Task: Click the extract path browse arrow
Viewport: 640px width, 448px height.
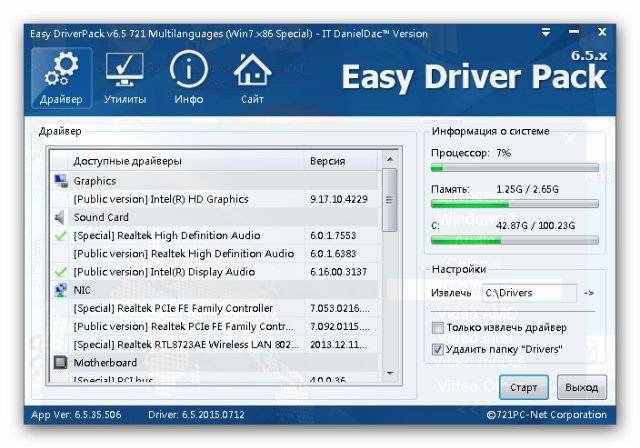Action: 589,293
